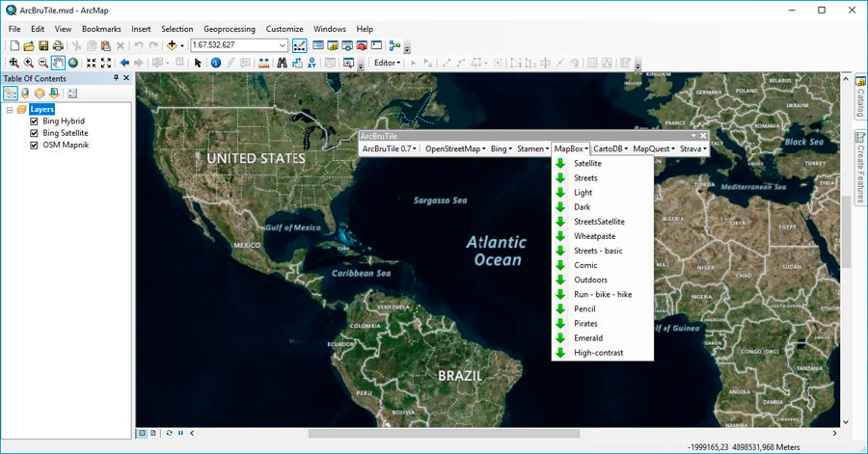Open the Bing provider dropdown
The image size is (868, 454).
tap(501, 148)
